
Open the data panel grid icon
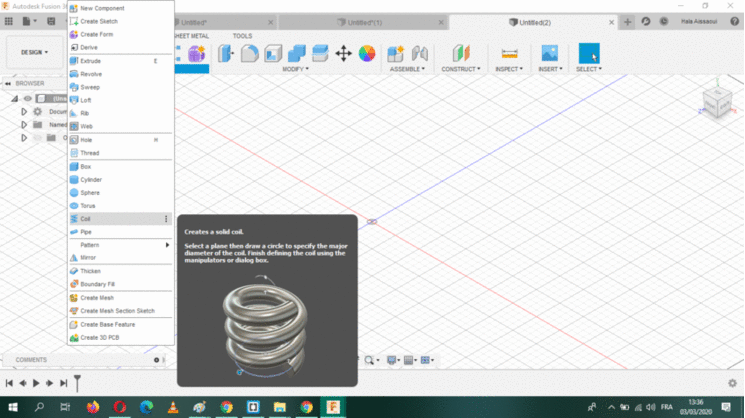point(9,21)
